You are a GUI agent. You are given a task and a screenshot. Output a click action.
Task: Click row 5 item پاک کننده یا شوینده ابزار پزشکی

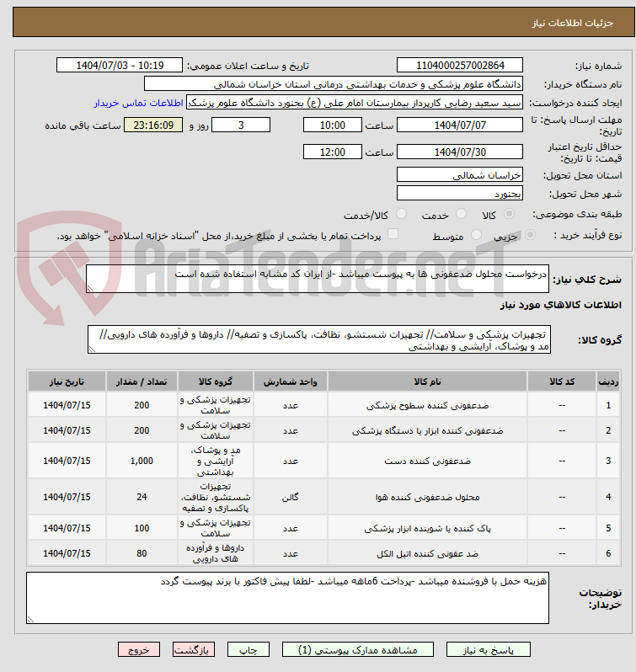coord(427,528)
